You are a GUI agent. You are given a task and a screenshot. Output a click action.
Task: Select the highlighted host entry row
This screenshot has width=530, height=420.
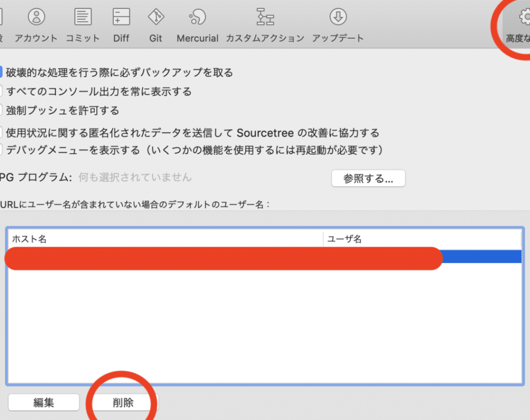(x=481, y=257)
